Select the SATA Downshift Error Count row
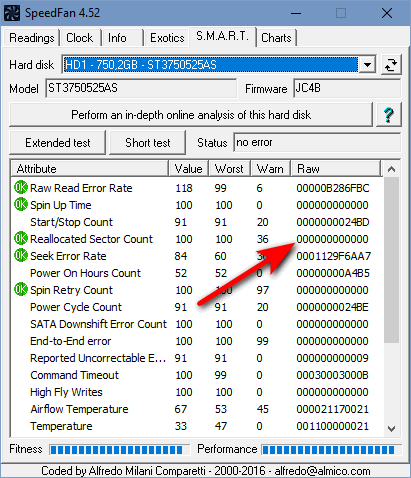This screenshot has height=478, width=411. click(197, 324)
